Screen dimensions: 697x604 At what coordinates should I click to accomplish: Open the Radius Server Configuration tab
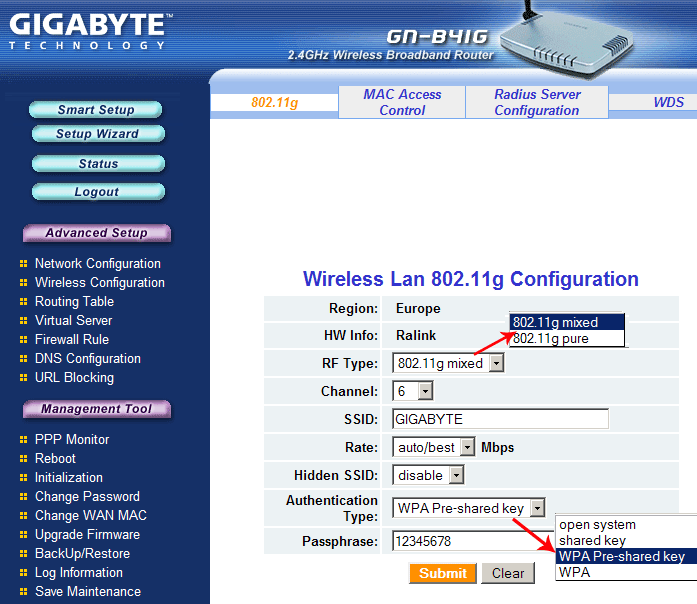click(537, 102)
